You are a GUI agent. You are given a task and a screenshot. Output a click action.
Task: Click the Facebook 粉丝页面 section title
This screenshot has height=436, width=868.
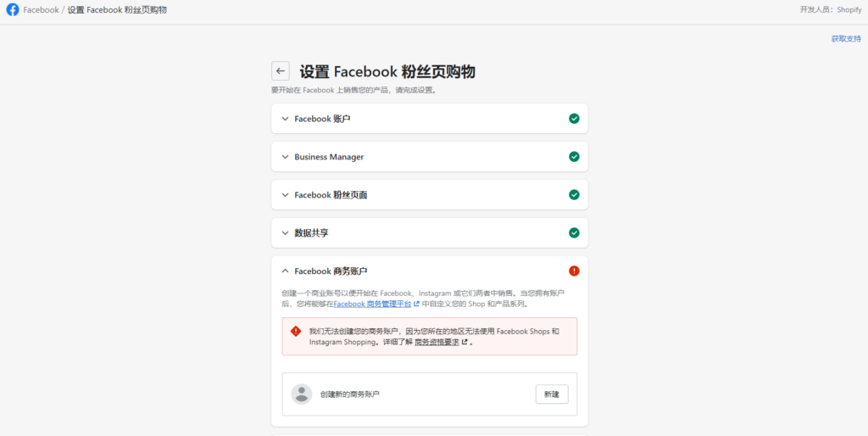coord(331,195)
